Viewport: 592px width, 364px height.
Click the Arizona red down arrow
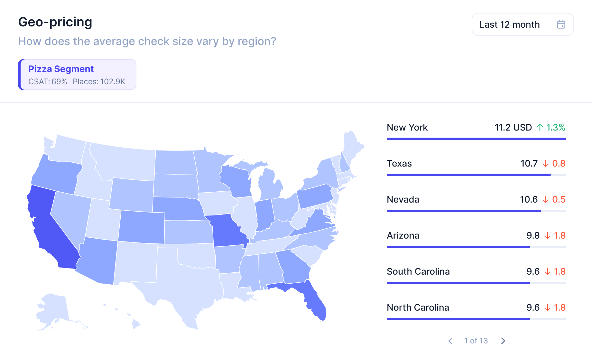click(x=547, y=235)
